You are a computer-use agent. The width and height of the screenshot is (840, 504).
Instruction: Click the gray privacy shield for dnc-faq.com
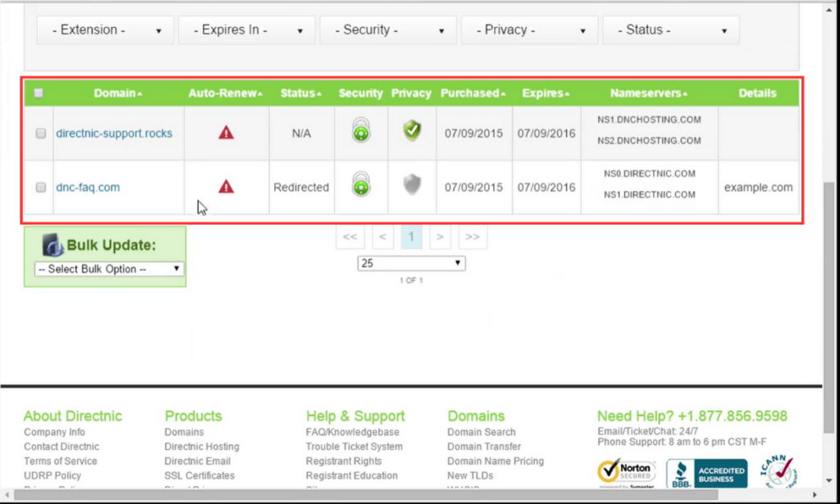pos(412,184)
